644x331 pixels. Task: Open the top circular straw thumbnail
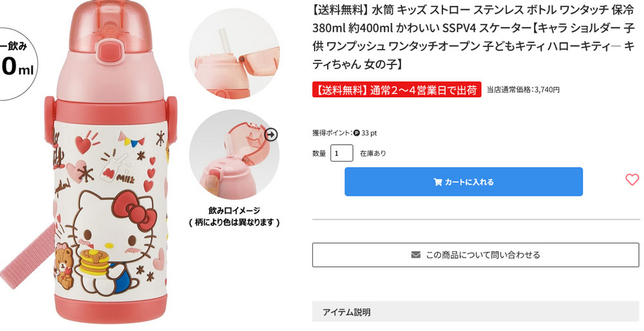coord(234,53)
